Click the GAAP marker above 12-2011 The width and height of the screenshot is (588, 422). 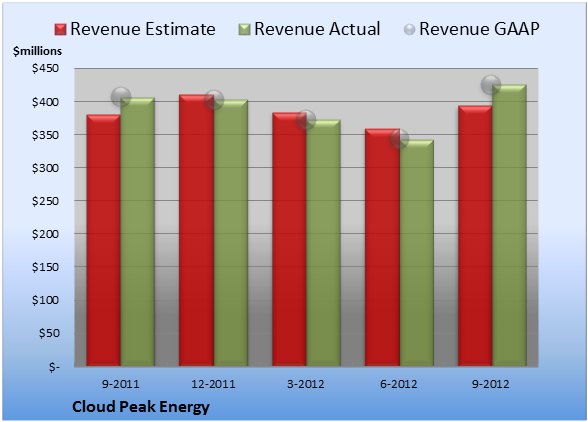[214, 100]
